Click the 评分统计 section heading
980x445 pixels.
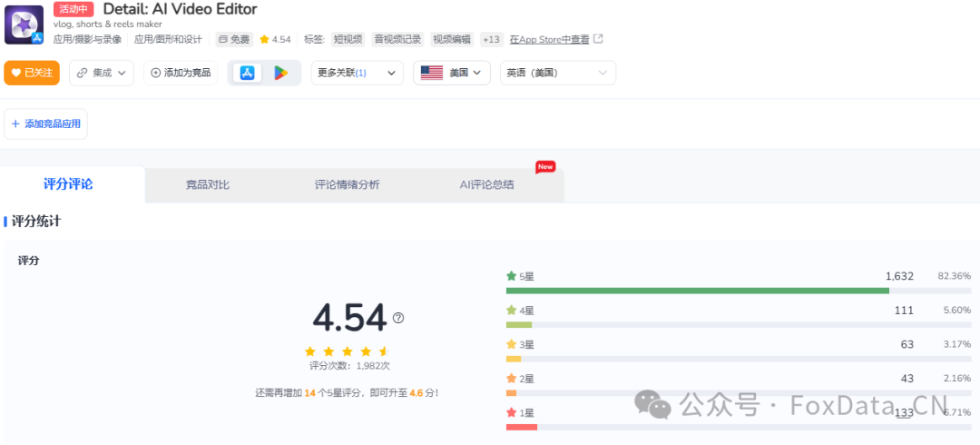36,221
